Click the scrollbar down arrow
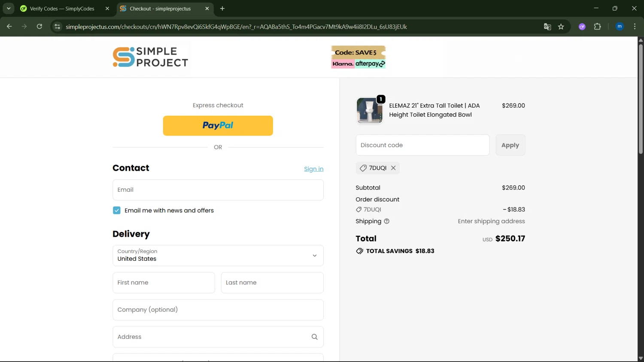Viewport: 644px width, 362px height. pos(641,358)
